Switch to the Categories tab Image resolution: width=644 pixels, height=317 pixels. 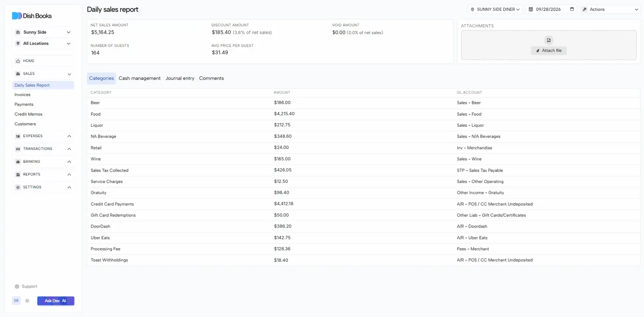pos(101,79)
